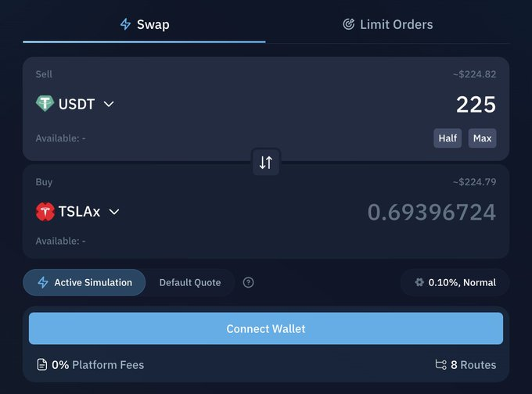This screenshot has height=394, width=532.
Task: Click the target icon in Limit Orders tab
Action: 348,24
